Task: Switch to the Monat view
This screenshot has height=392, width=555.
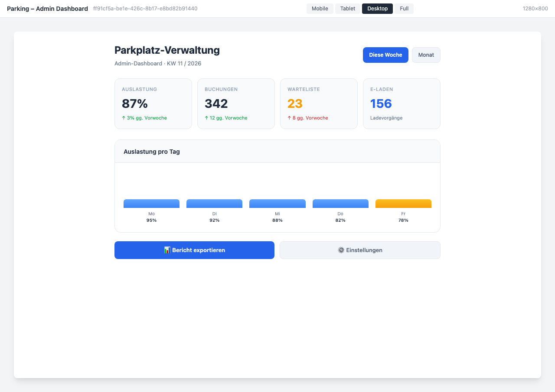Action: coord(426,55)
